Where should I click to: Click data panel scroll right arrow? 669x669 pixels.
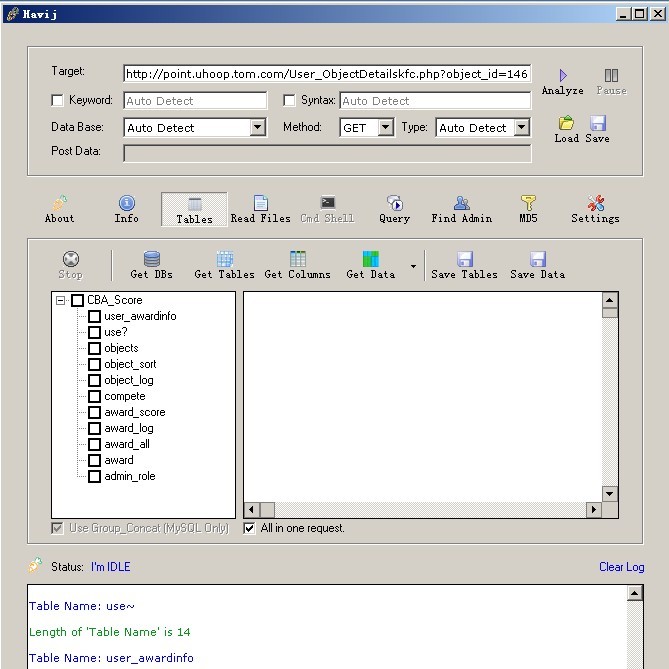594,509
